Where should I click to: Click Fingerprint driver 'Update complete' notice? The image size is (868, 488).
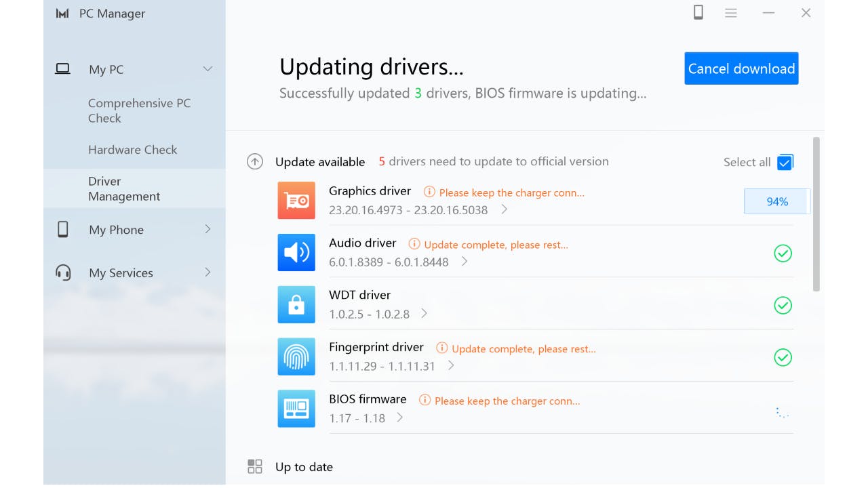pyautogui.click(x=524, y=349)
